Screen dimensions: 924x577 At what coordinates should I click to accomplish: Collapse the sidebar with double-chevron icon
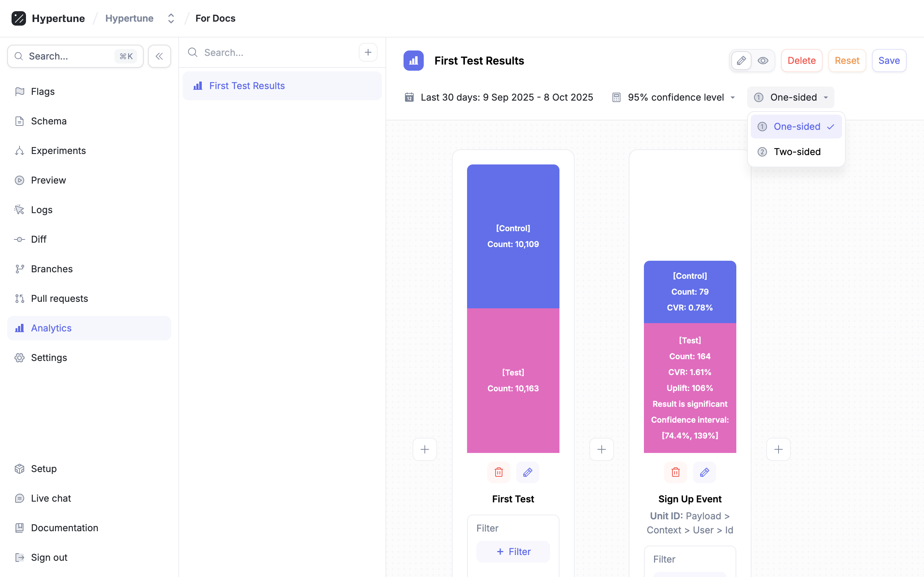point(159,56)
